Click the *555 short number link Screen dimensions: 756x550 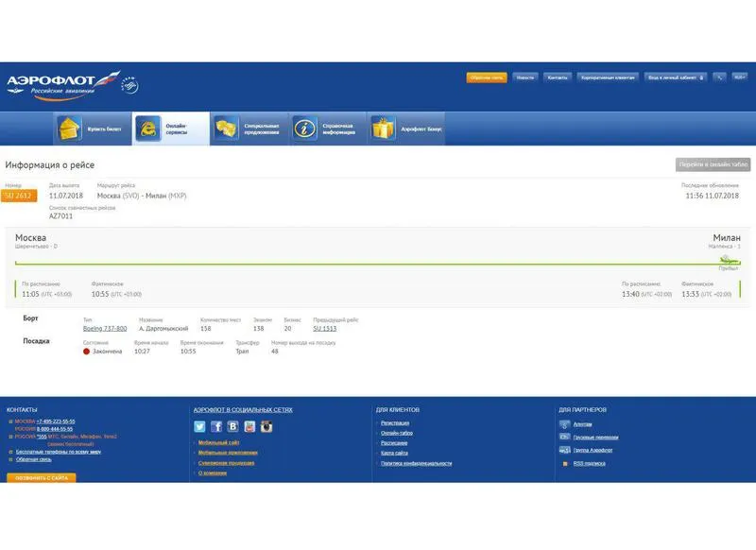point(41,437)
